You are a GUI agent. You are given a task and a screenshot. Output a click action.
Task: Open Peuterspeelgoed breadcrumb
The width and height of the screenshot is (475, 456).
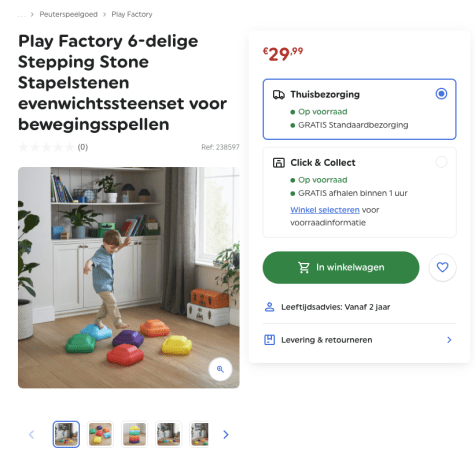(x=68, y=14)
